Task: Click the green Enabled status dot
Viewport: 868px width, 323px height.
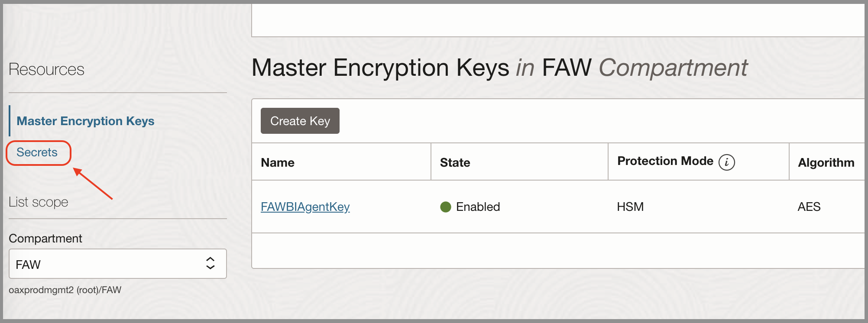Action: [445, 207]
